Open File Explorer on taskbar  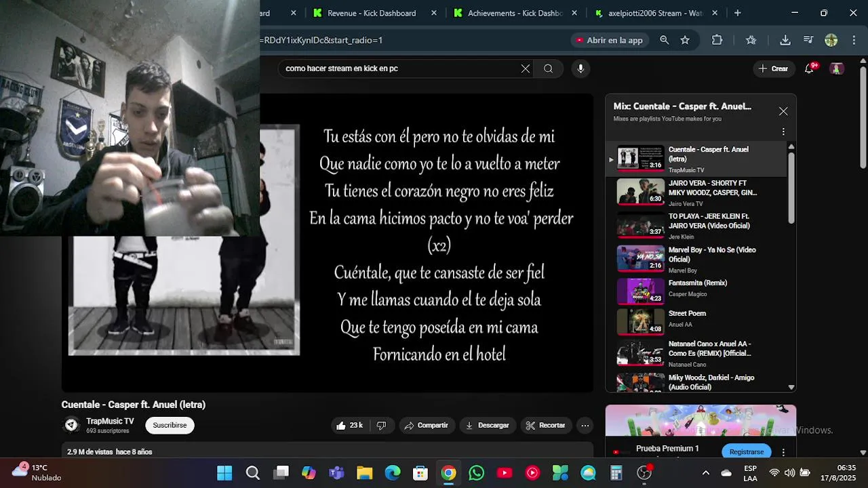(x=365, y=473)
